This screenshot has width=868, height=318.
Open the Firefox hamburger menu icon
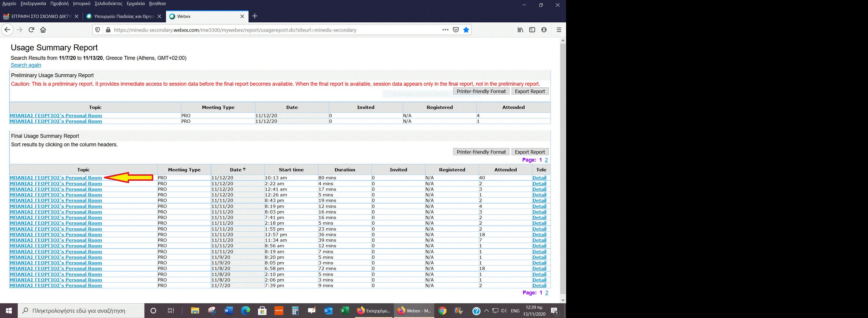559,30
